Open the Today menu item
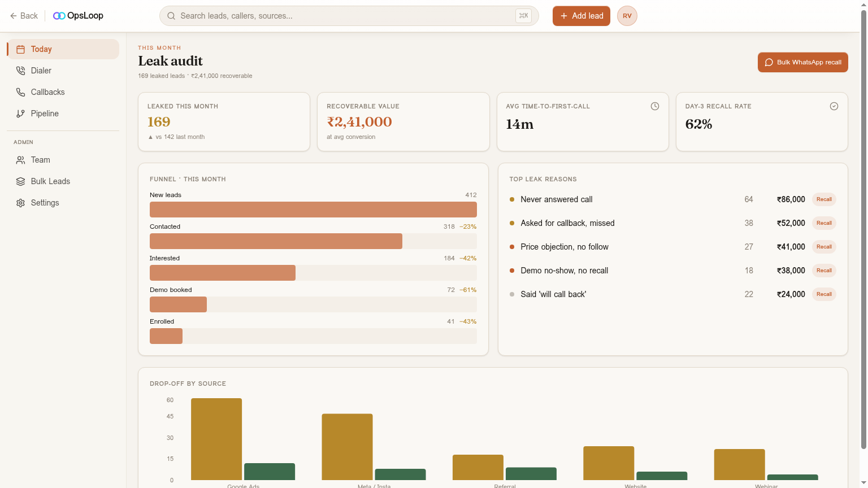Viewport: 868px width, 488px height. [63, 49]
